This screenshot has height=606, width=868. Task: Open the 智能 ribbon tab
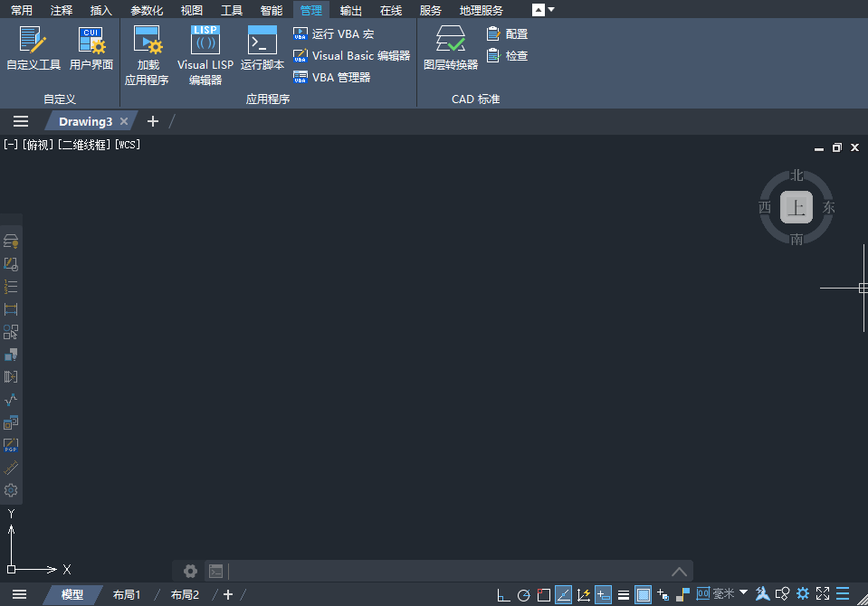tap(272, 10)
